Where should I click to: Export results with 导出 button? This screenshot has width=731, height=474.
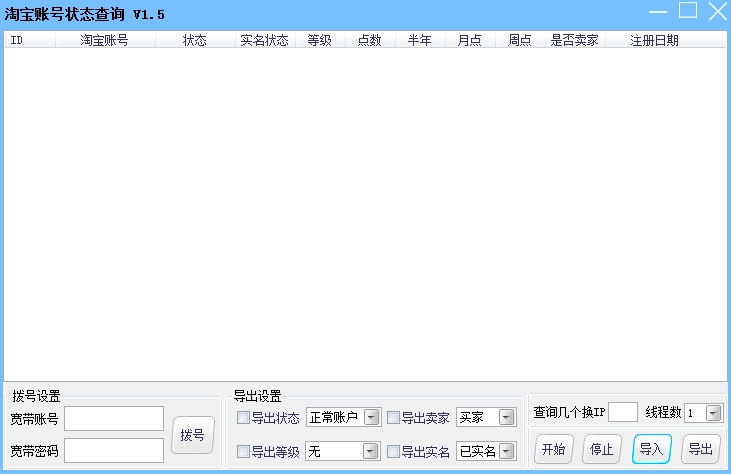coord(701,449)
